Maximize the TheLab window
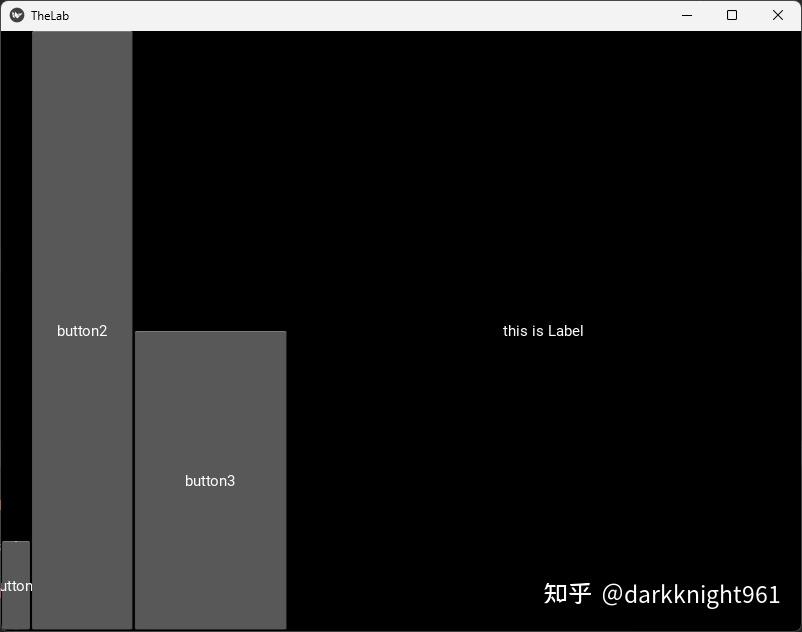 (x=731, y=15)
